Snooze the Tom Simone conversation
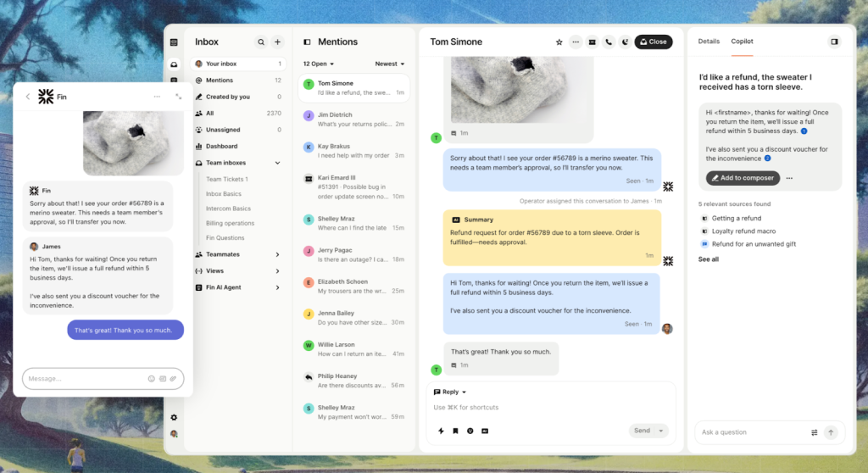This screenshot has height=473, width=868. [625, 42]
